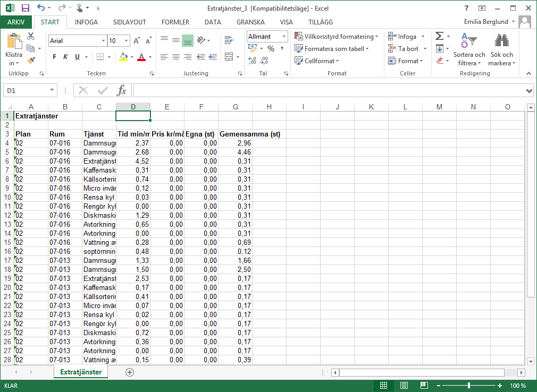Open the ARKIV file menu button
Screen dimensions: 537x392
click(16, 22)
